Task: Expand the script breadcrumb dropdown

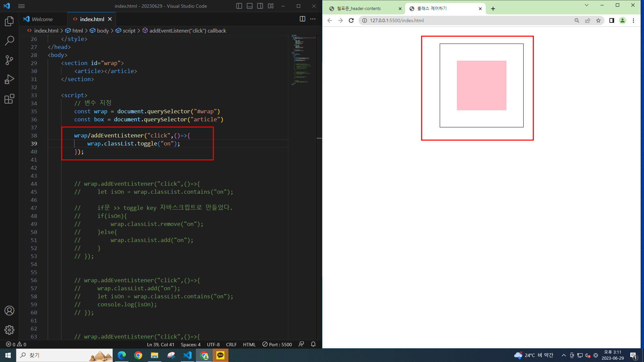Action: click(x=129, y=31)
